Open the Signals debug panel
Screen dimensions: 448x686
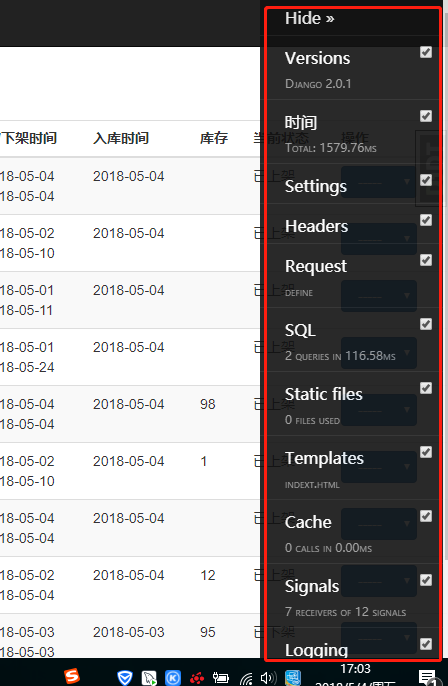pyautogui.click(x=312, y=586)
